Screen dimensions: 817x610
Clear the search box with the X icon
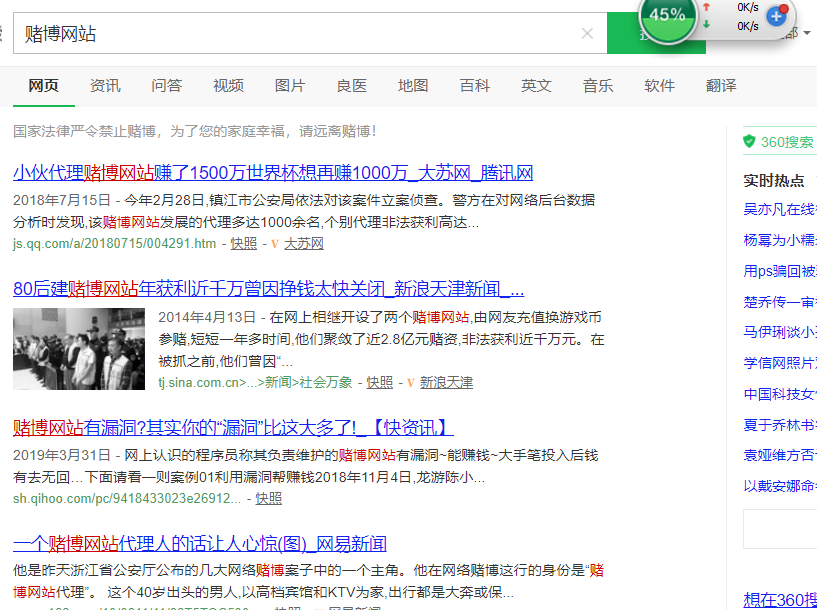tap(587, 34)
